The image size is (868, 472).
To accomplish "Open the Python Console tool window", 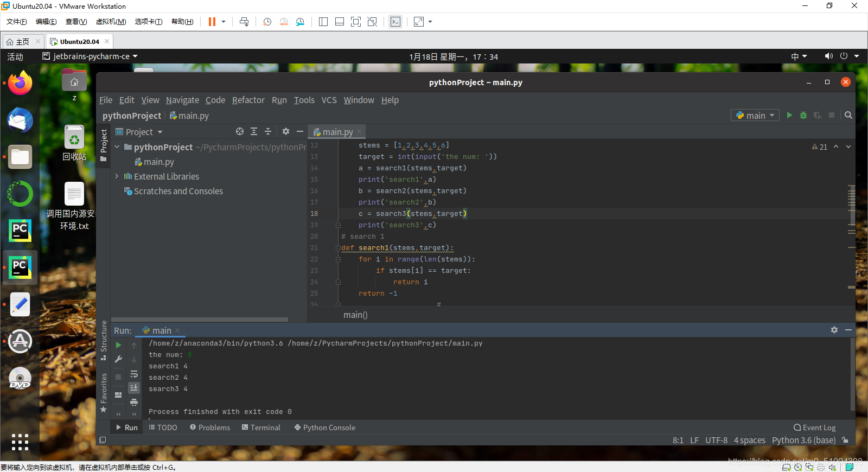I will point(324,428).
